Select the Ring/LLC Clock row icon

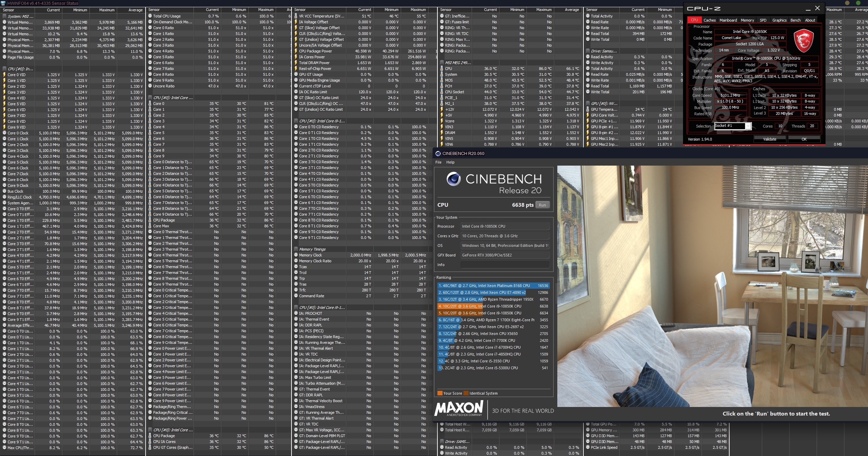coord(4,197)
